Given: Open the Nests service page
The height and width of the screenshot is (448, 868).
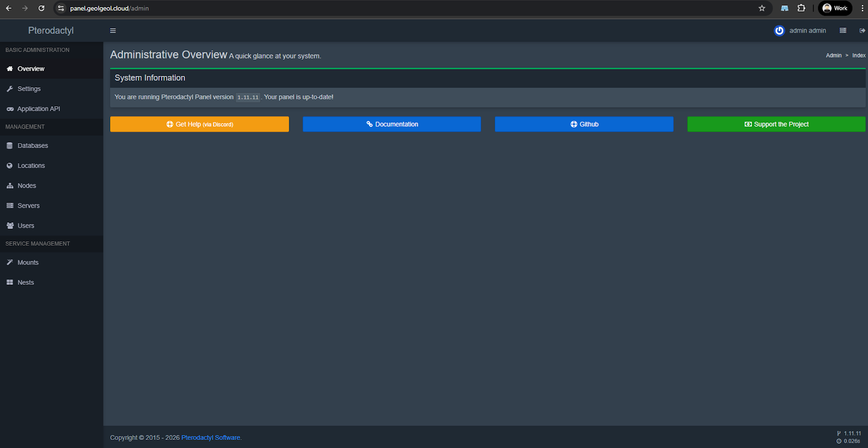Looking at the screenshot, I should click(25, 283).
